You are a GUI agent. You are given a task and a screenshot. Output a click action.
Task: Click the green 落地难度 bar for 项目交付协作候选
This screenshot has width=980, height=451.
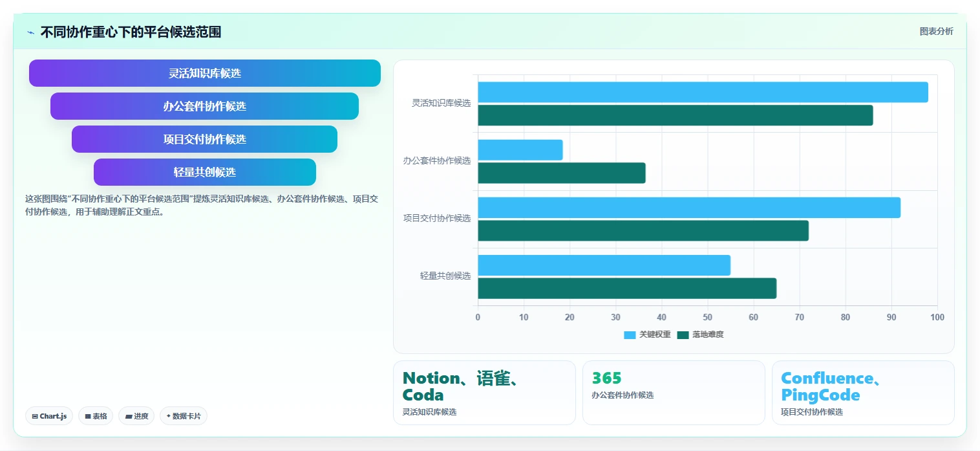click(x=643, y=231)
